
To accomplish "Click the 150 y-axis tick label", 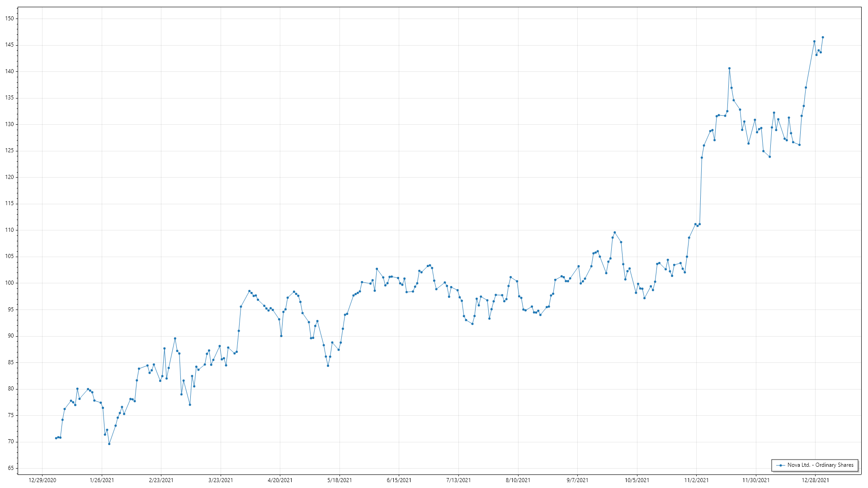I will [x=10, y=19].
